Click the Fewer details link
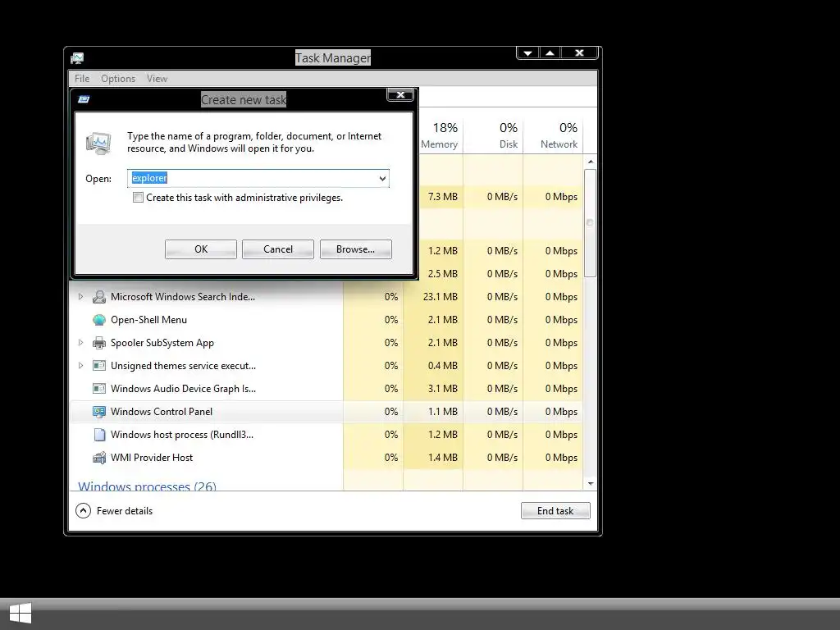 125,511
